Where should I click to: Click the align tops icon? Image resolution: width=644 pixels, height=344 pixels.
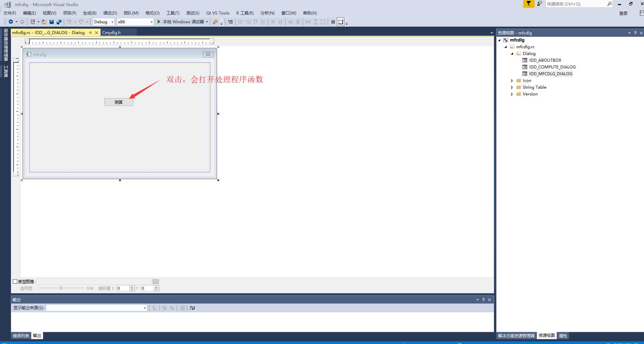[256, 22]
